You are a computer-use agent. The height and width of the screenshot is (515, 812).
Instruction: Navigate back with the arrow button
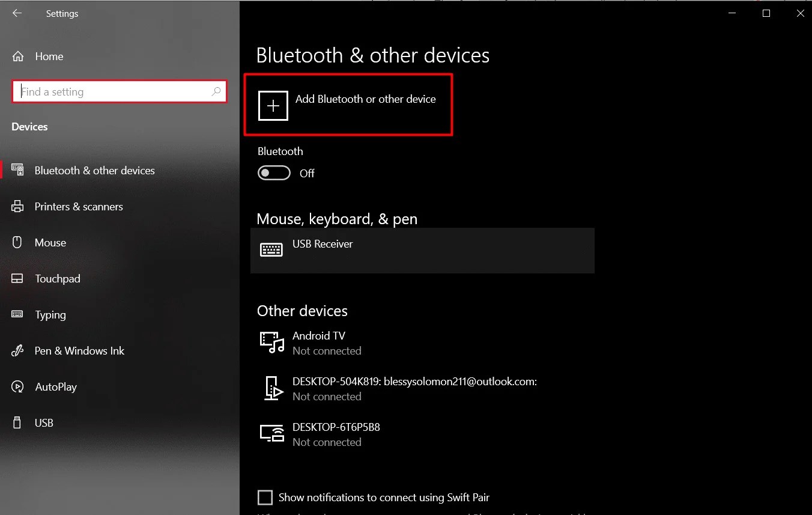tap(16, 13)
